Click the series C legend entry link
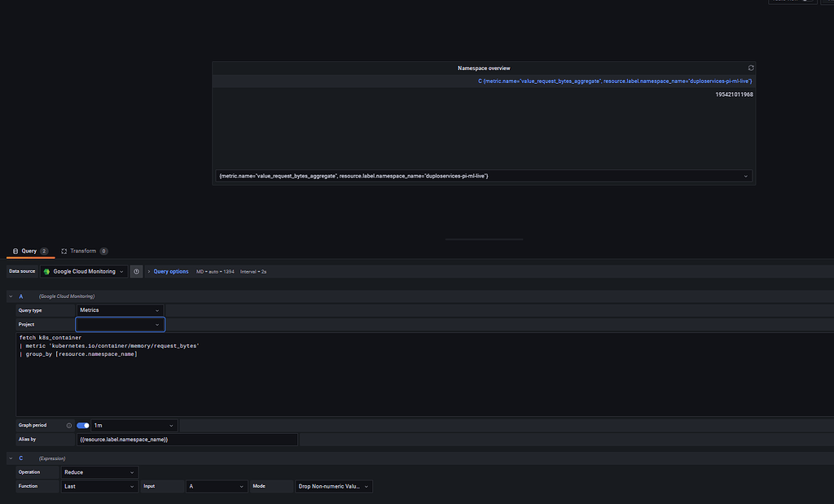Screen dimensions: 834x504 click(x=615, y=81)
